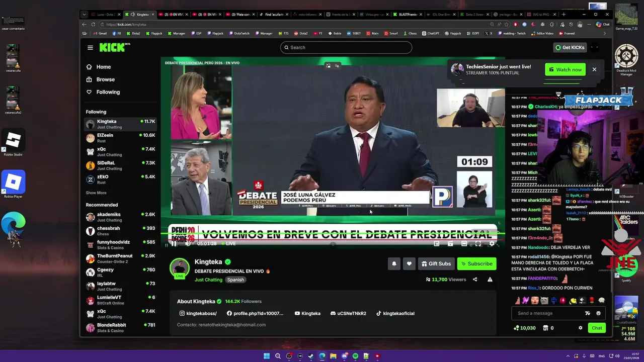Open ChatGPT bookmark

tap(430, 33)
